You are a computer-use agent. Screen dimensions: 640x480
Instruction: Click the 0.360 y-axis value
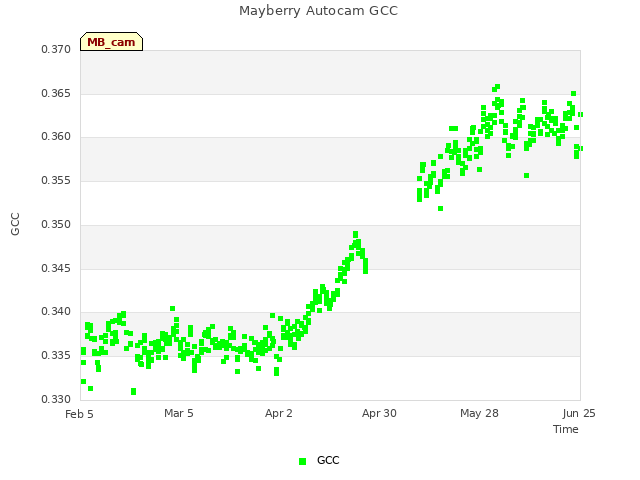click(56, 137)
